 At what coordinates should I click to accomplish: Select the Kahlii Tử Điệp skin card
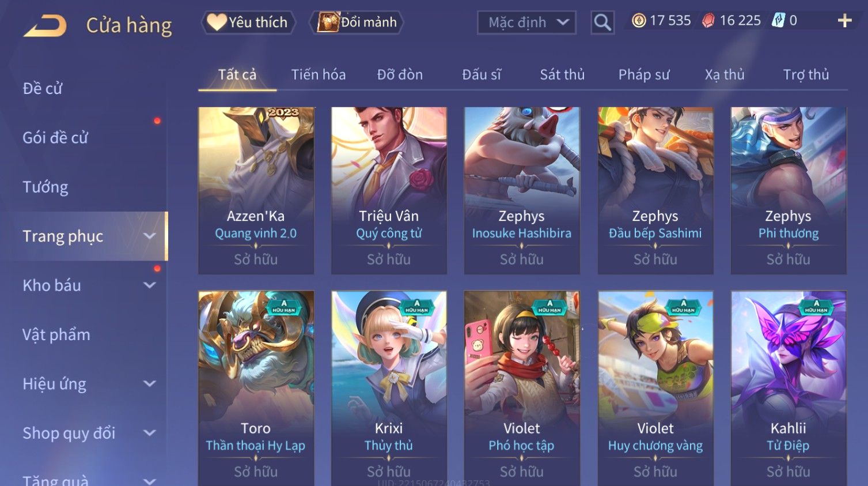789,389
